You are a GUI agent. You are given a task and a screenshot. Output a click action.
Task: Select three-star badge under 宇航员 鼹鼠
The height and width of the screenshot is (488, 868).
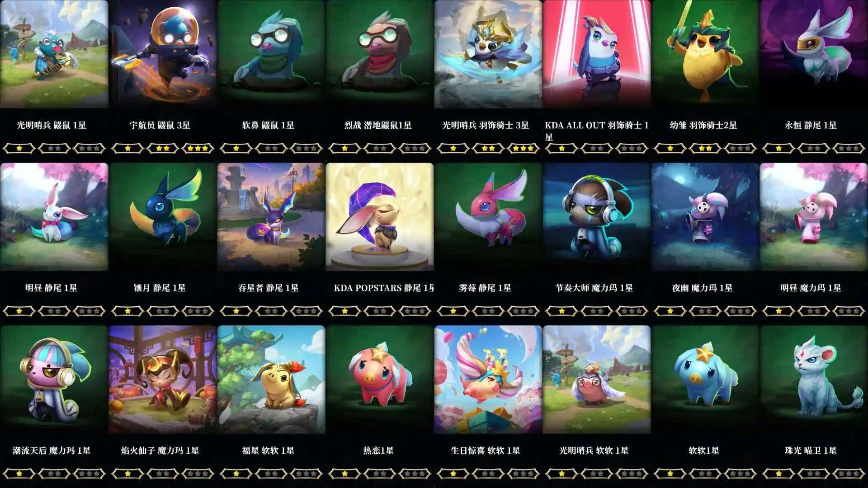click(x=198, y=148)
